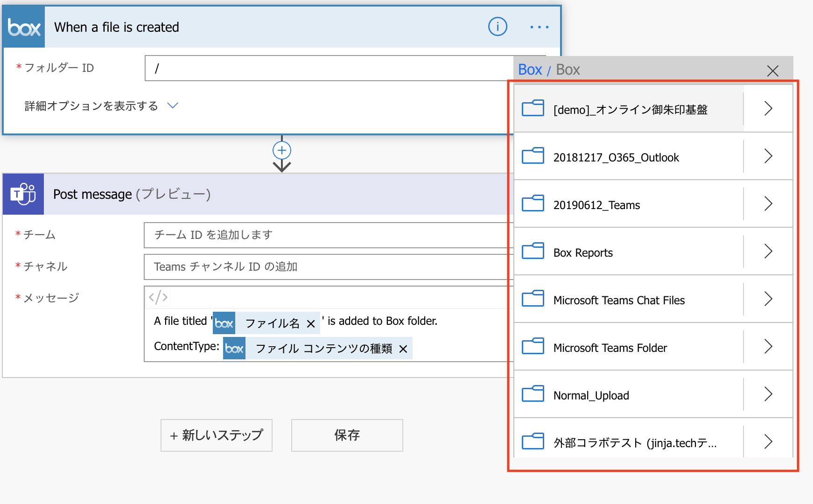Click the Box connector icon
The width and height of the screenshot is (813, 504).
(22, 27)
